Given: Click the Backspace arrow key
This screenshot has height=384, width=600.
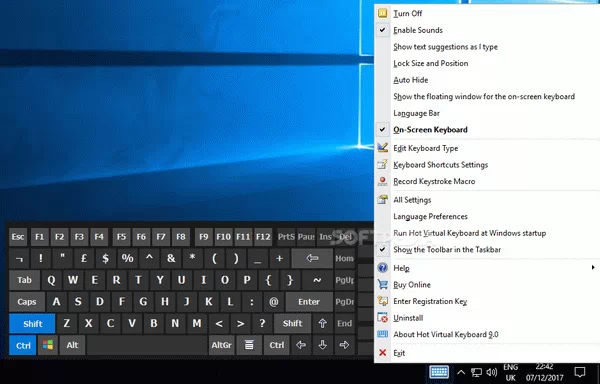Looking at the screenshot, I should pyautogui.click(x=312, y=258).
